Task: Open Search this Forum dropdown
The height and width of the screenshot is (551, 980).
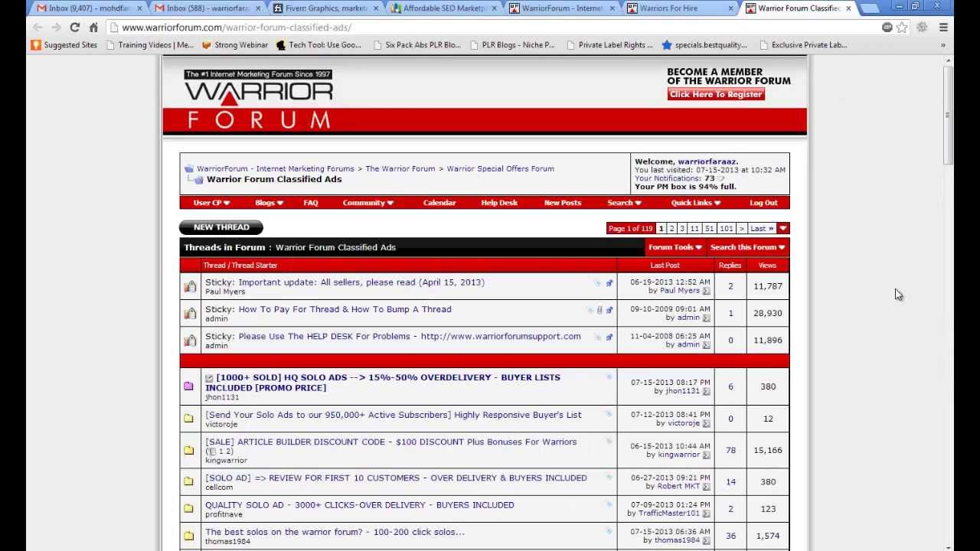Action: (x=747, y=247)
